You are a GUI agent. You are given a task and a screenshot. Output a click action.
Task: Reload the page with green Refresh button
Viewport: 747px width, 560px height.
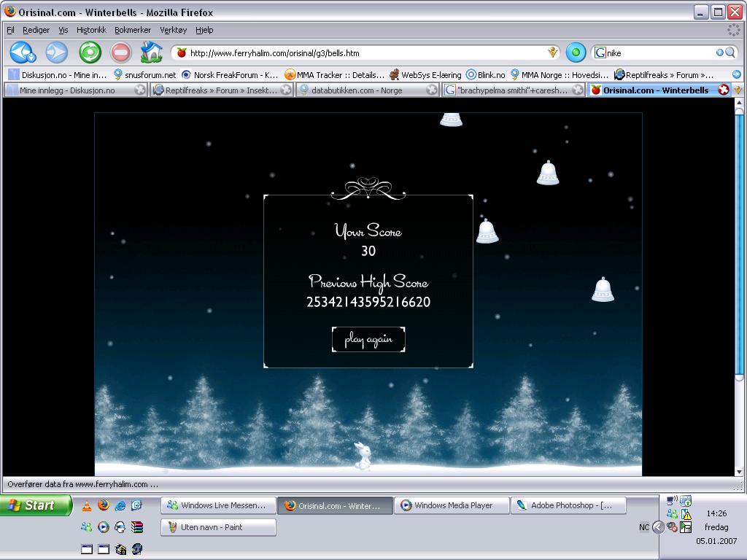point(90,52)
